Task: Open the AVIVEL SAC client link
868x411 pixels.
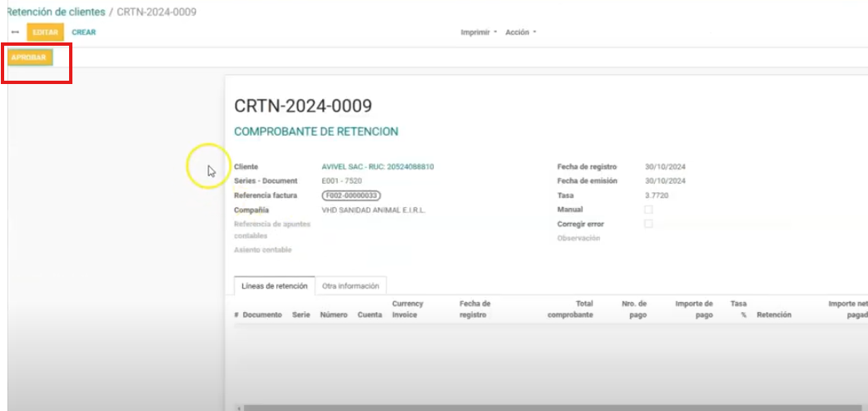Action: pos(377,166)
